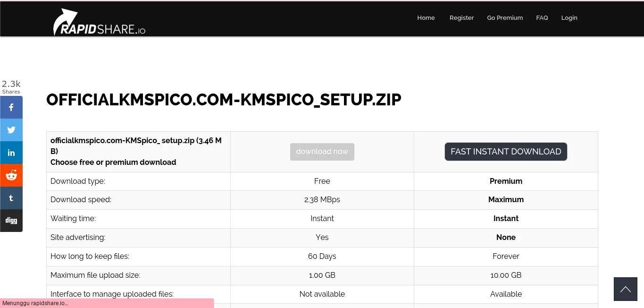Share via the Twitter bird icon
This screenshot has width=644, height=308.
pyautogui.click(x=11, y=130)
